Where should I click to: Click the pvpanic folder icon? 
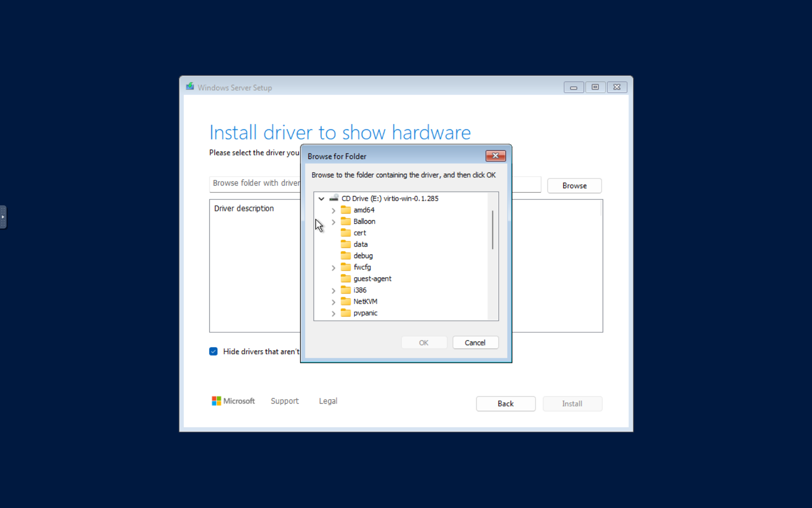[x=346, y=313]
